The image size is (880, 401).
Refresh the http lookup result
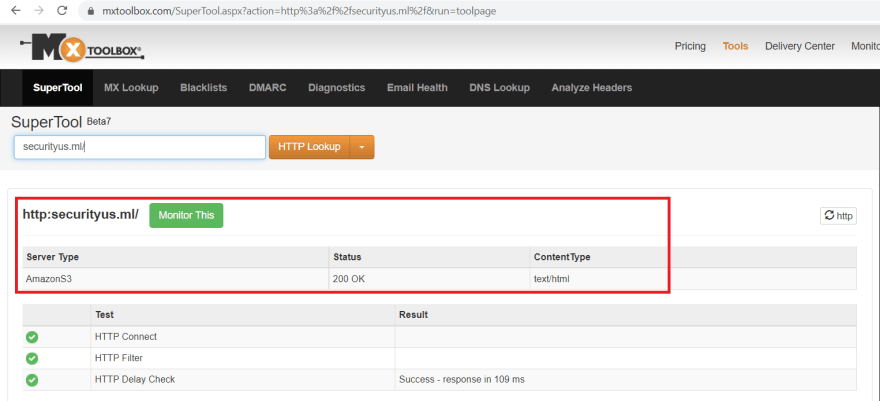(838, 215)
